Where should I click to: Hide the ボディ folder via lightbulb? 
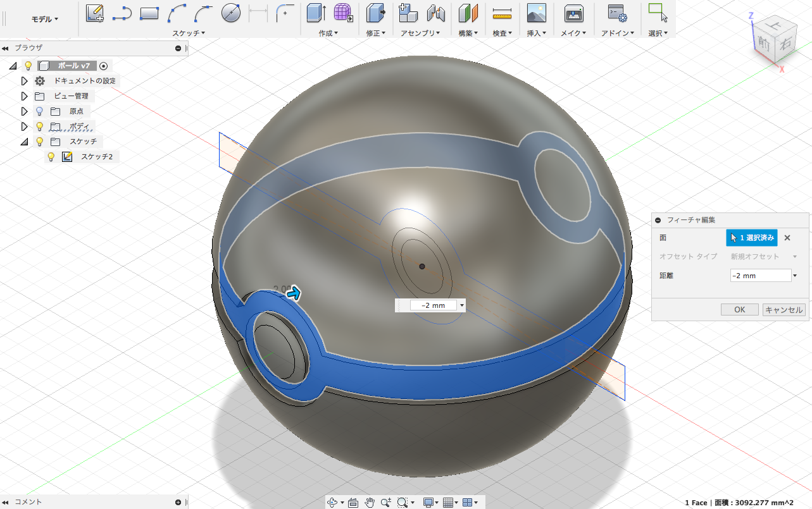pos(39,126)
